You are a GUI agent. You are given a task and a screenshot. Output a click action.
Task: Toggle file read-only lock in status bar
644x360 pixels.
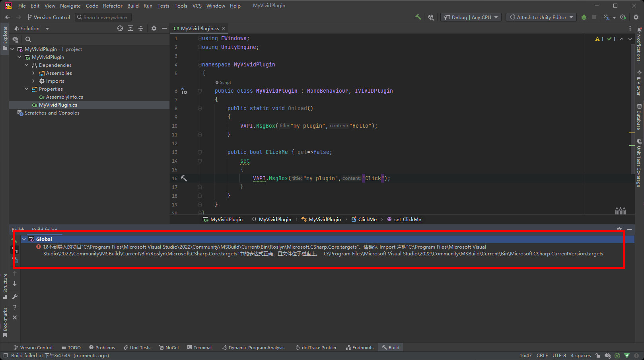[598, 356]
